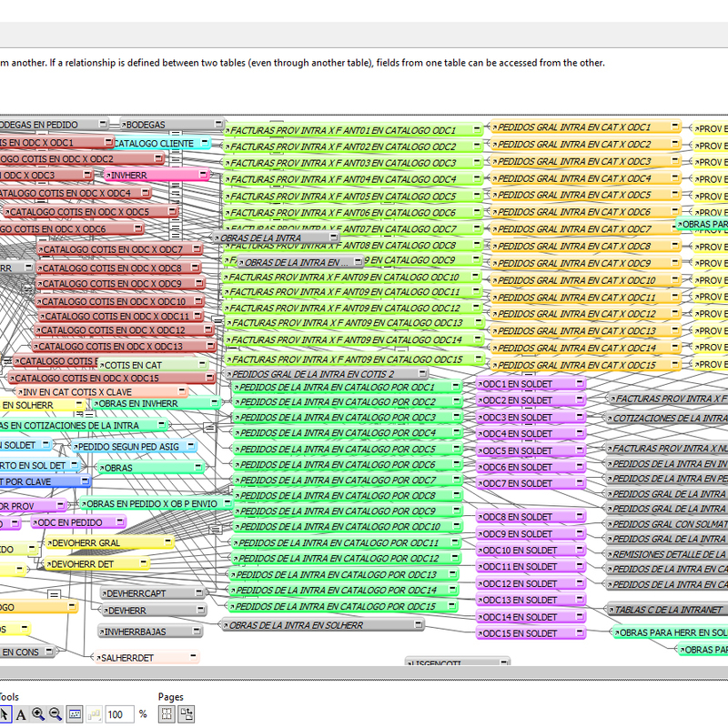Click the zoom percentage field
The image size is (728, 728).
[x=119, y=714]
